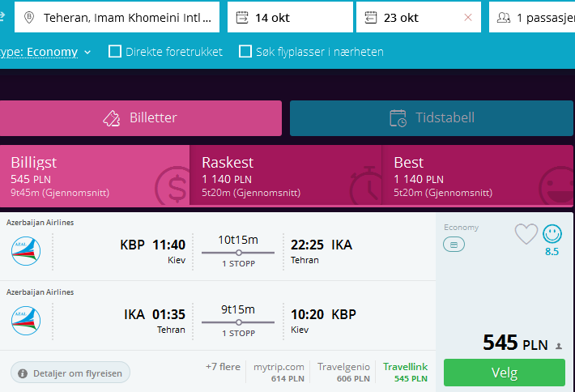
Task: Open Detaljer om flyreisen
Action: coord(70,373)
